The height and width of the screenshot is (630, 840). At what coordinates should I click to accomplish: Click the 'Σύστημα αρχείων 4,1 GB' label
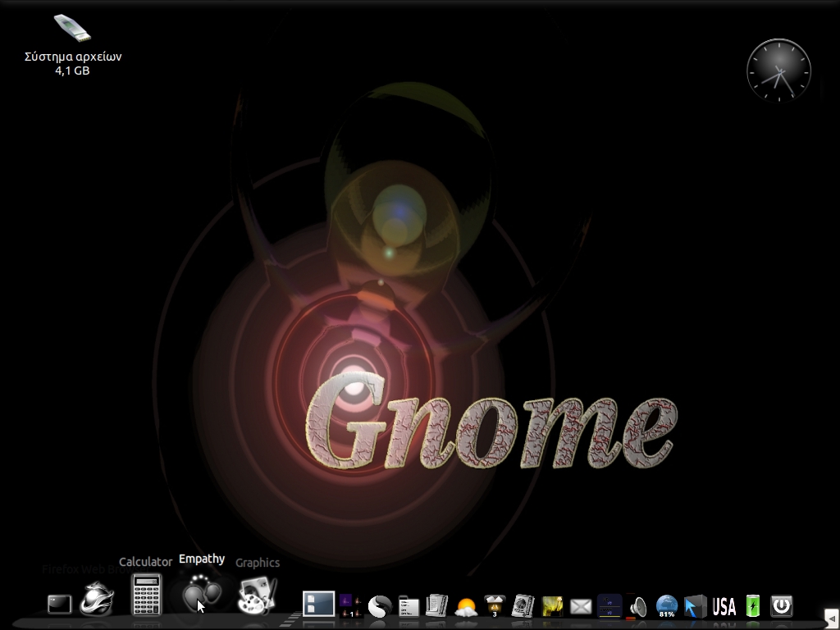(73, 63)
